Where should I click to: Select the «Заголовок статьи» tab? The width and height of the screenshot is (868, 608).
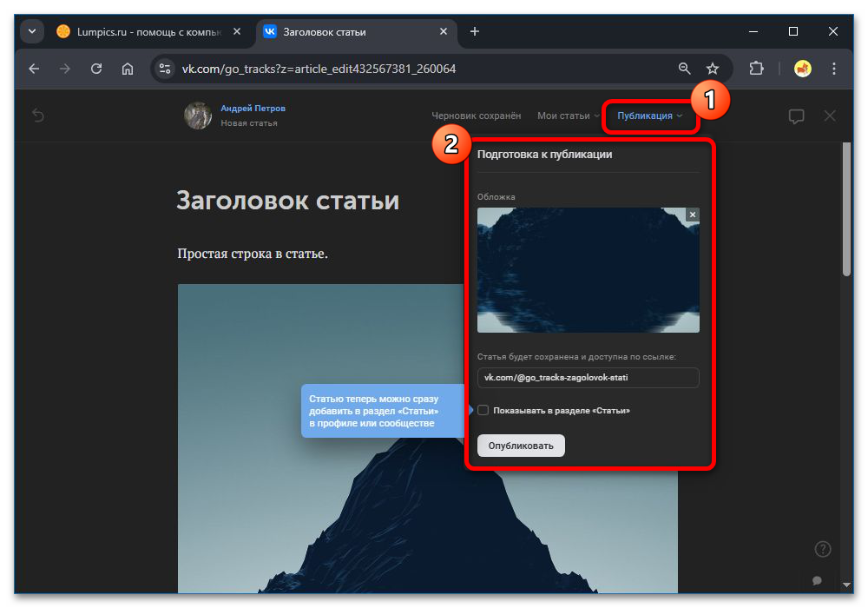click(330, 30)
